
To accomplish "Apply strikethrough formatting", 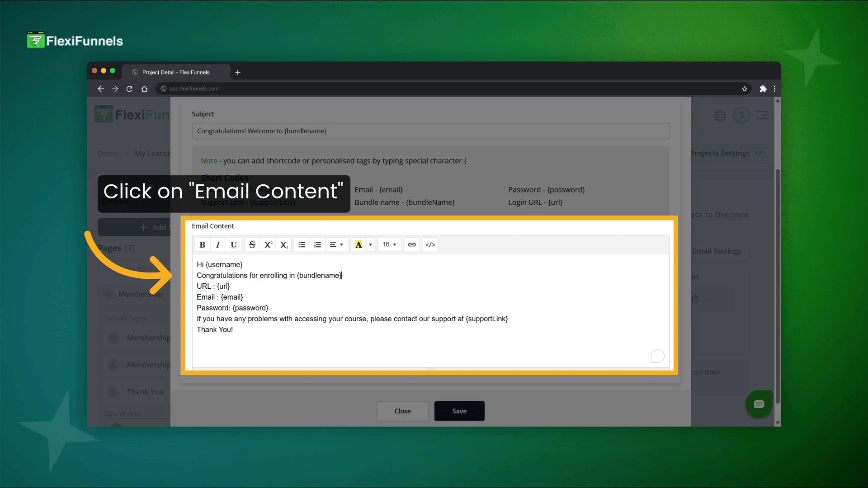I will (252, 244).
